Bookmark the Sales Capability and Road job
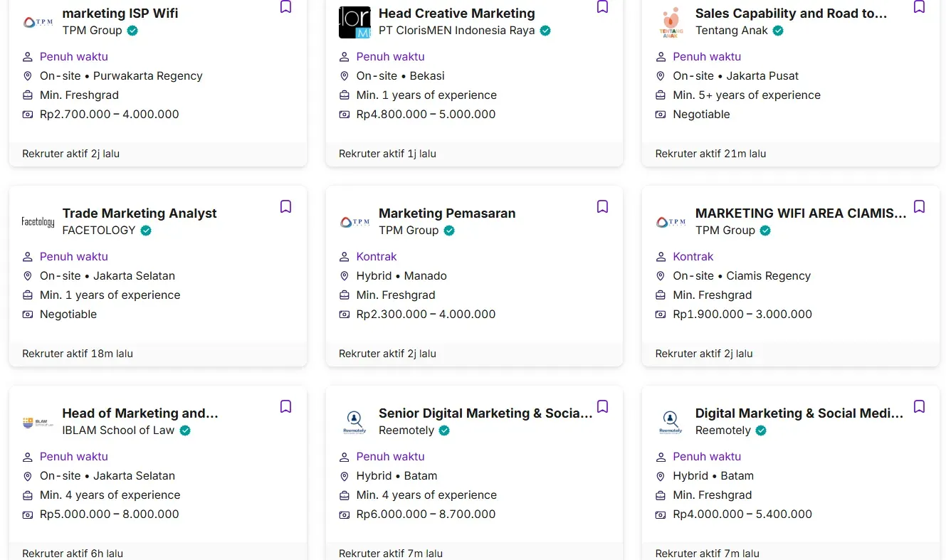This screenshot has width=946, height=560. (919, 7)
